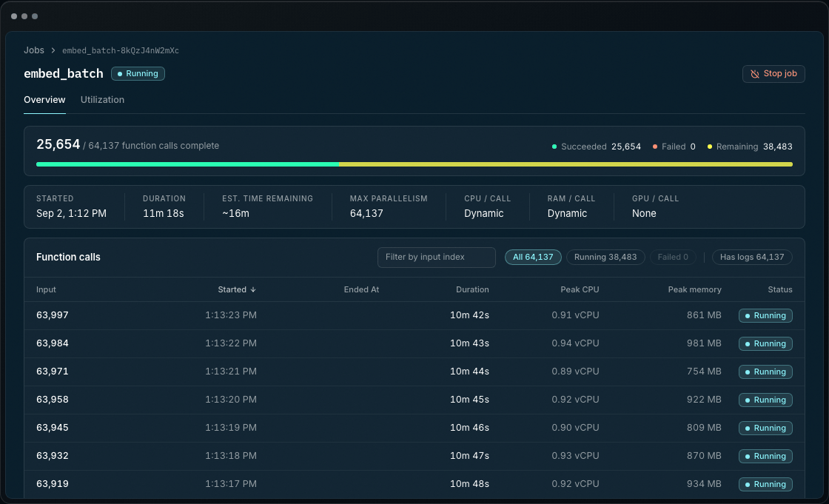This screenshot has width=829, height=504.
Task: Click the Status column header
Action: tap(780, 290)
